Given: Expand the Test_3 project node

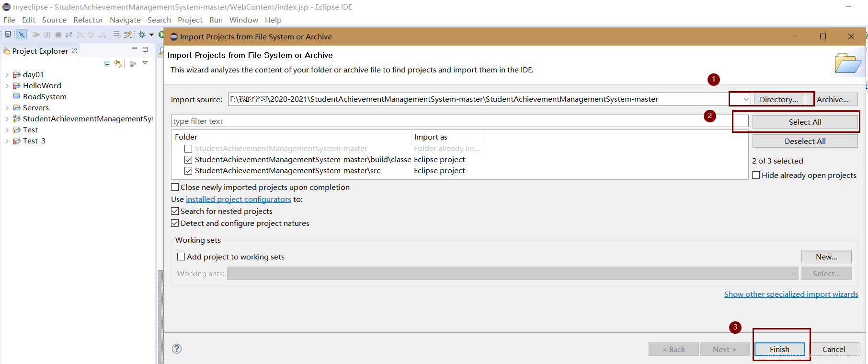Looking at the screenshot, I should click(x=7, y=141).
